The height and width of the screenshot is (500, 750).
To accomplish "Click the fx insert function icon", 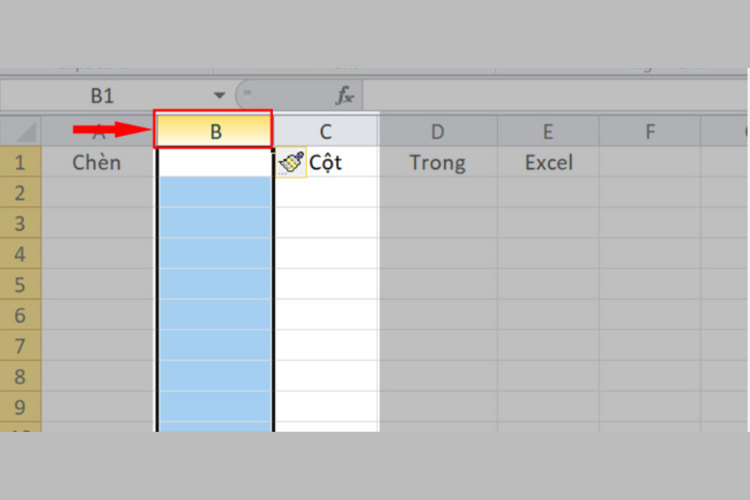I will tap(345, 95).
